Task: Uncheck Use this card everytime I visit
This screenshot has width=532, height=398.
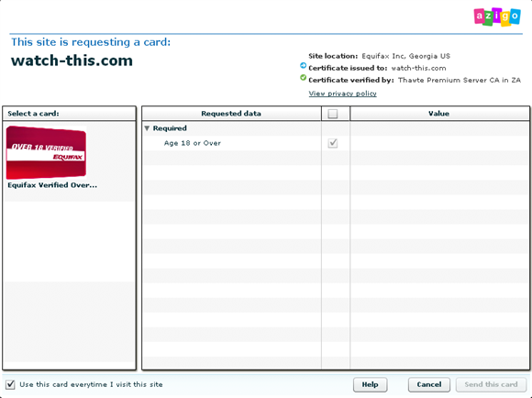Action: pos(10,384)
